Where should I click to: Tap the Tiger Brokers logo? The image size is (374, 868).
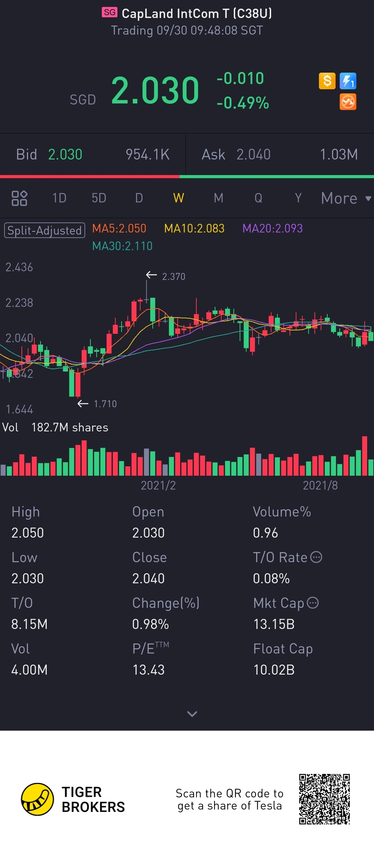click(38, 800)
